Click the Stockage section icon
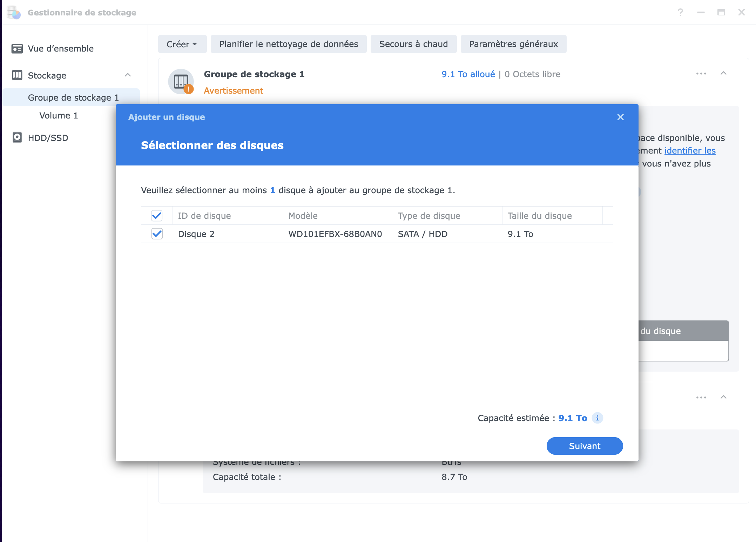The width and height of the screenshot is (756, 542). click(x=17, y=75)
